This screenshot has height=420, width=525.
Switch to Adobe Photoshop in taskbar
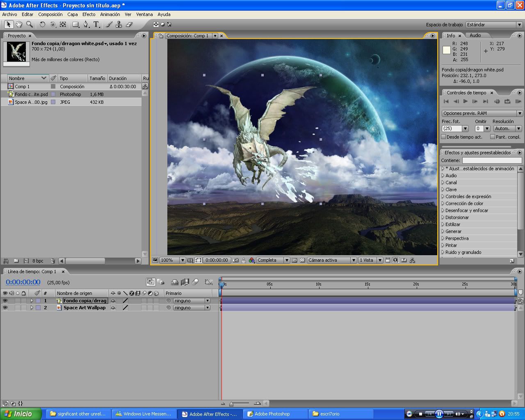pyautogui.click(x=275, y=414)
